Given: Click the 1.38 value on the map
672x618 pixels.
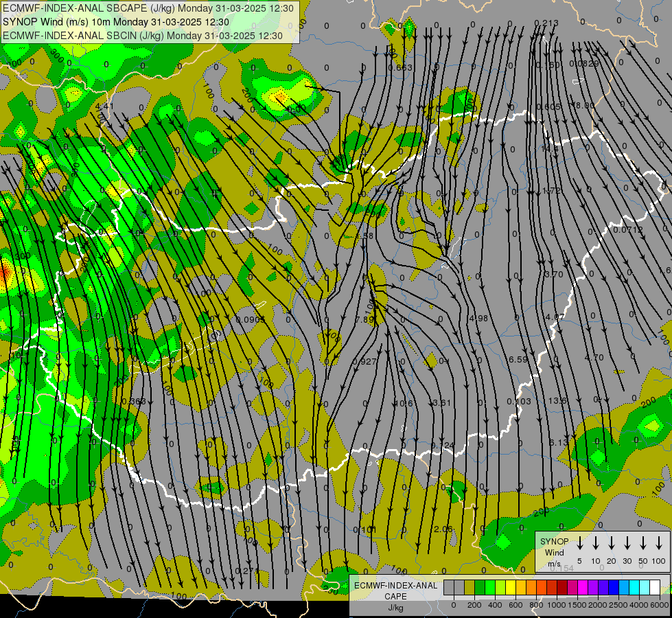Looking at the screenshot, I should pos(364,236).
